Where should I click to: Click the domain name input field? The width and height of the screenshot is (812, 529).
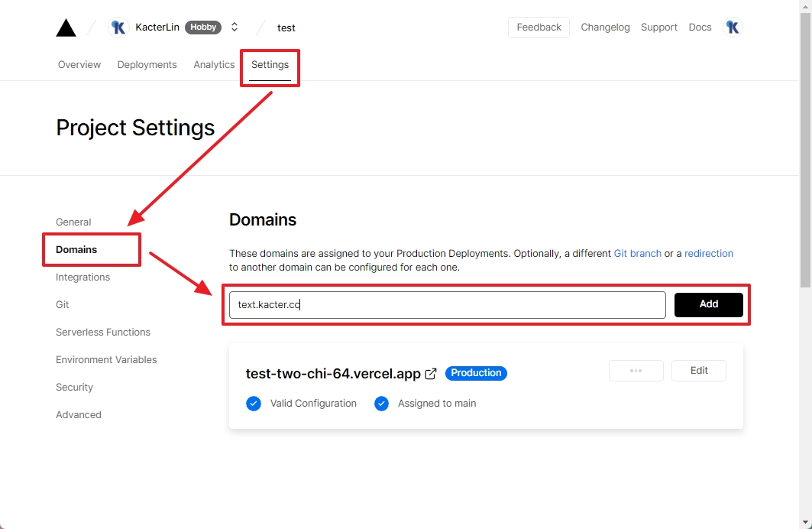pyautogui.click(x=447, y=305)
